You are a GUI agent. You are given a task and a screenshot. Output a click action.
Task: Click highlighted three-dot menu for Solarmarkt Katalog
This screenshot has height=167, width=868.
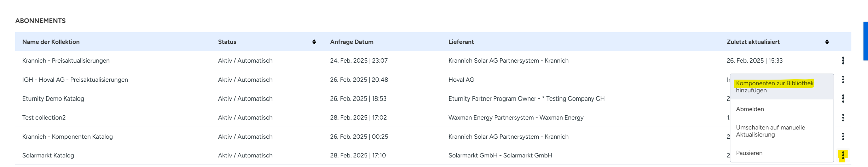843,155
